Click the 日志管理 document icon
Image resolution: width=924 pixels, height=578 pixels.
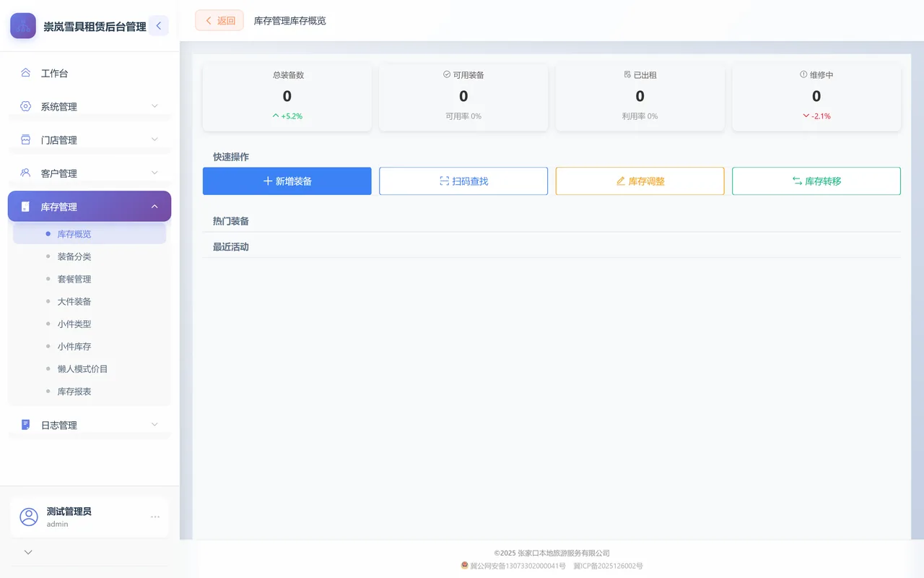(x=26, y=425)
